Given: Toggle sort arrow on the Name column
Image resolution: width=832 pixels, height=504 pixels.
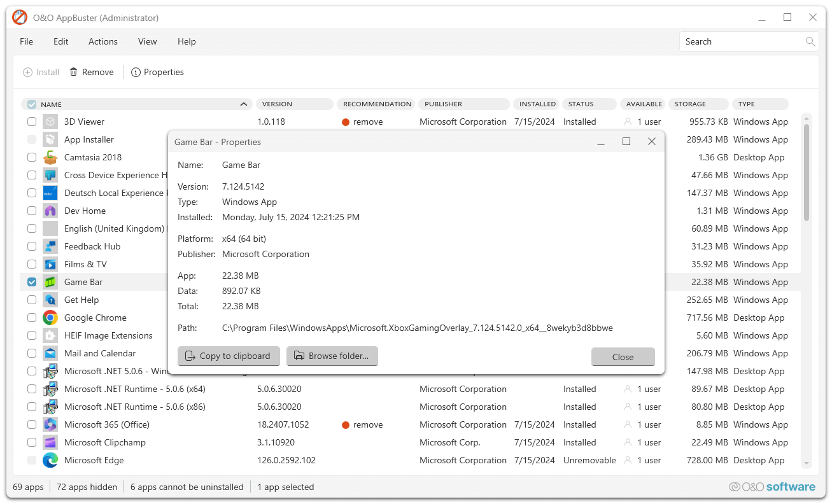Looking at the screenshot, I should pos(244,104).
